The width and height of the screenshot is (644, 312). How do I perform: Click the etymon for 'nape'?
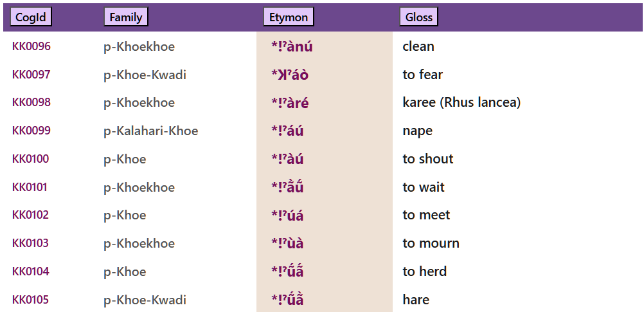pos(287,131)
